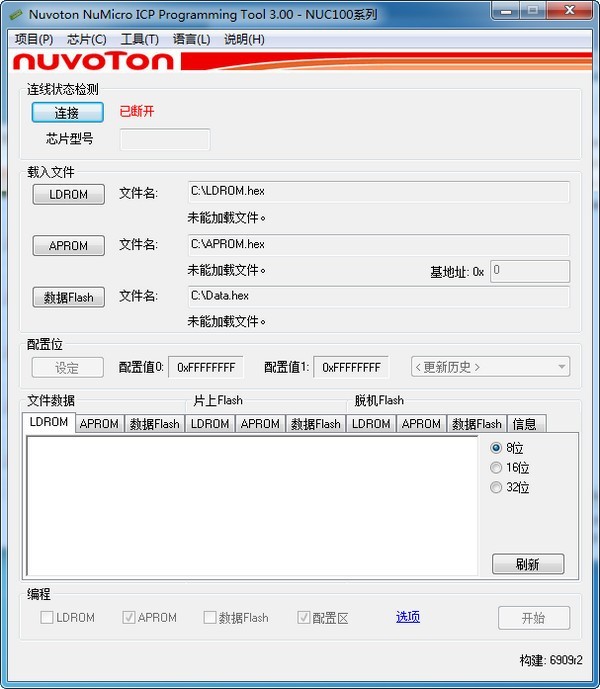Open the 选项 options link

pos(408,617)
